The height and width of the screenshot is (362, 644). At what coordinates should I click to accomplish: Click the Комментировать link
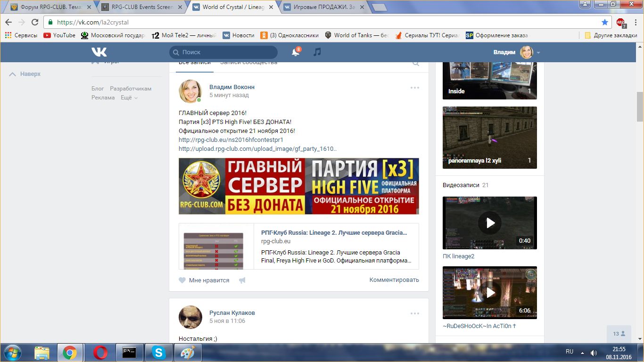point(394,280)
